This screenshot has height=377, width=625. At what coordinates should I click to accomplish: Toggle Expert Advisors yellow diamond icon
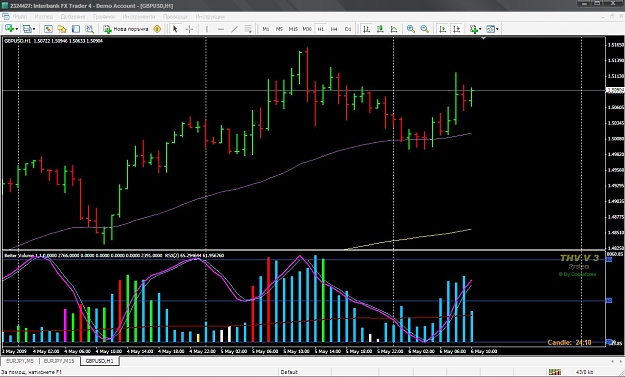157,29
